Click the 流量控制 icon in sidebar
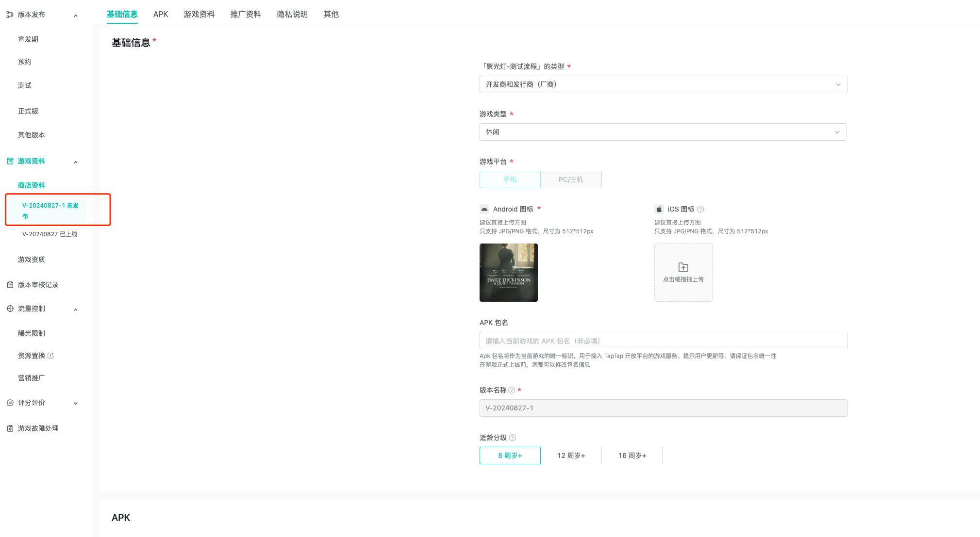The width and height of the screenshot is (980, 537). [x=10, y=309]
